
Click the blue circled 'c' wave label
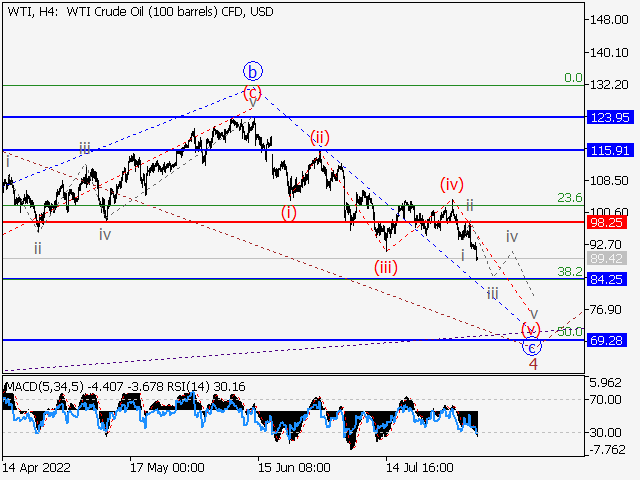(x=532, y=347)
